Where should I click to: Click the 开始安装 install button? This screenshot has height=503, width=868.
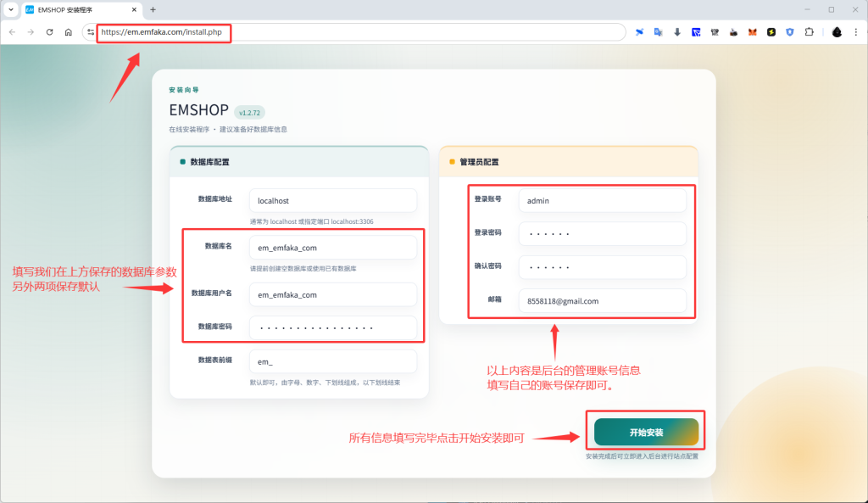click(645, 432)
